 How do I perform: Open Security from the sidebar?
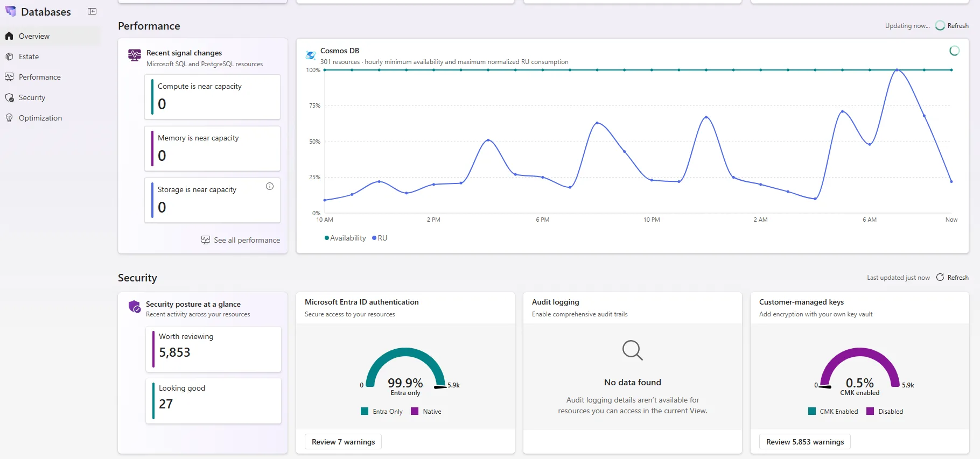(51, 97)
